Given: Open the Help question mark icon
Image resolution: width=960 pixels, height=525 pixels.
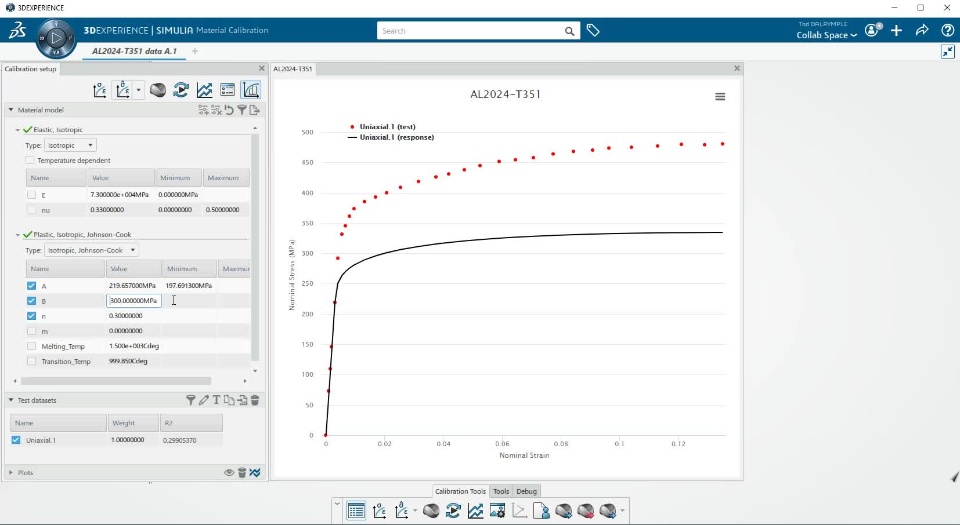Looking at the screenshot, I should tap(947, 30).
